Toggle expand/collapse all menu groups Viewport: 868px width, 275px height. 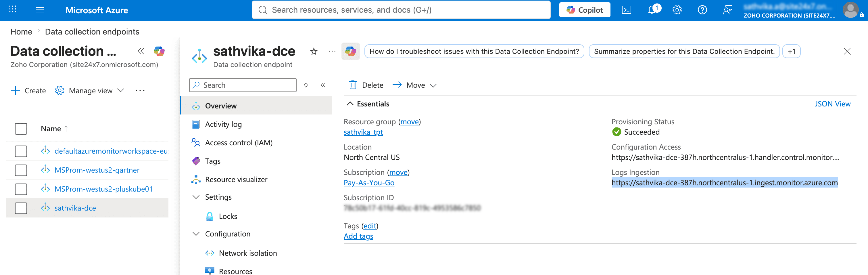306,85
